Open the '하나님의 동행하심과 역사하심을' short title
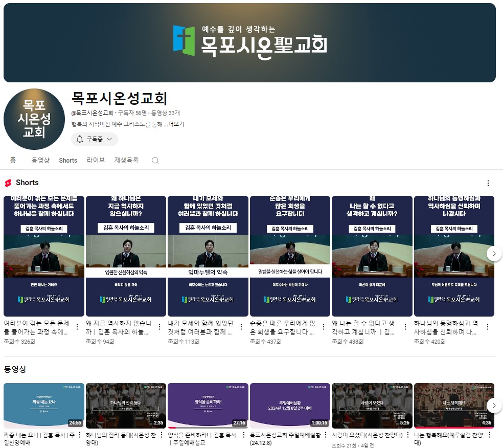Viewport: 503px width, 448px height. pyautogui.click(x=446, y=327)
